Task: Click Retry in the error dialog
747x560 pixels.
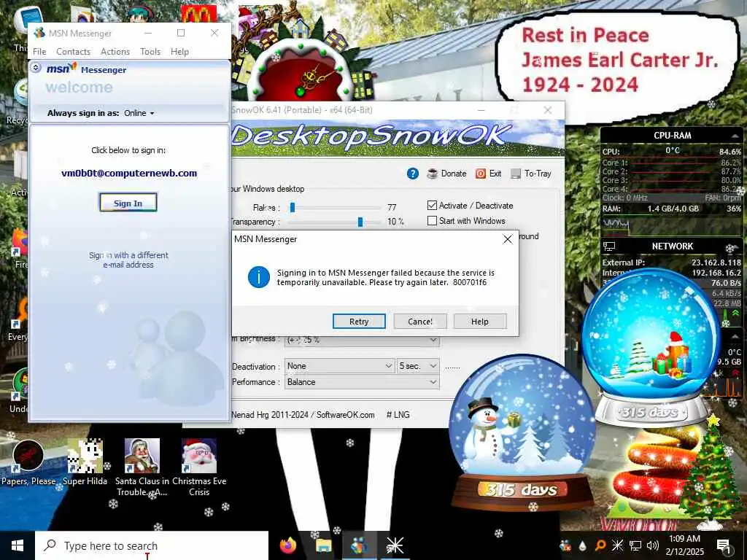Action: [x=359, y=322]
